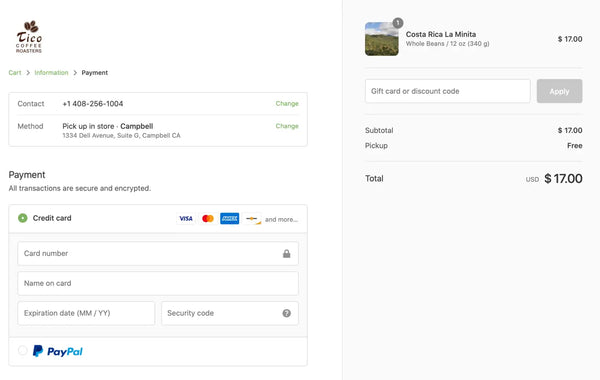Click the Costa Rica La Minita product name
The image size is (600, 380).
441,34
